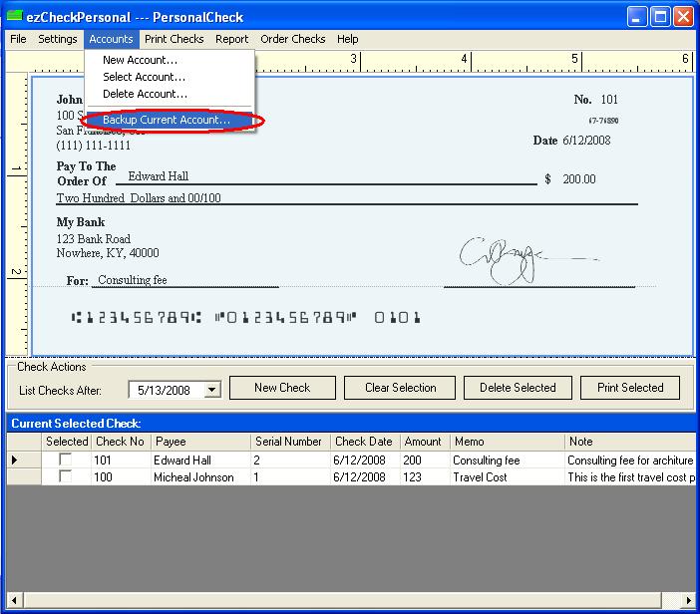The height and width of the screenshot is (614, 700).
Task: Select New Account from the Accounts menu
Action: tap(140, 60)
